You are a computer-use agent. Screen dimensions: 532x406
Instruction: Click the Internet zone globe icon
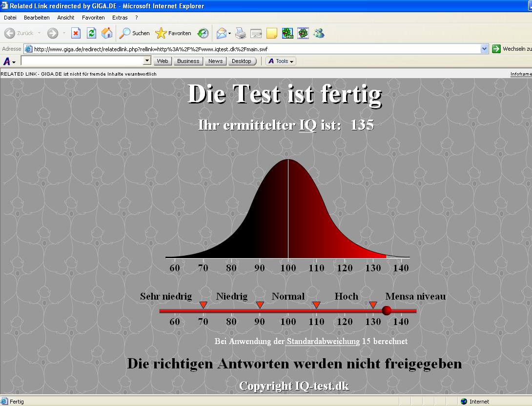tap(464, 402)
